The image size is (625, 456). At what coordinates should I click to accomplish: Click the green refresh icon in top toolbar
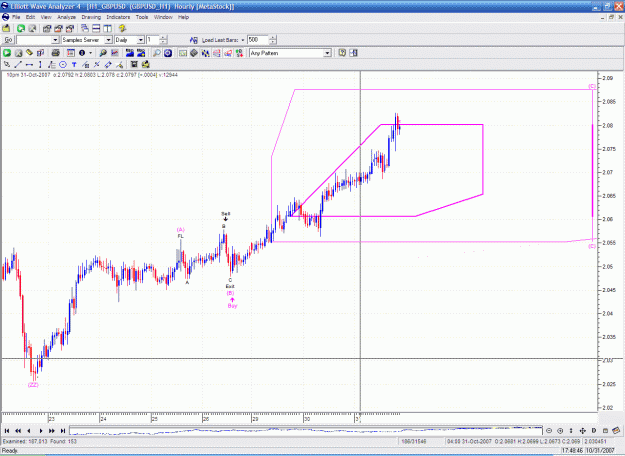click(x=21, y=28)
